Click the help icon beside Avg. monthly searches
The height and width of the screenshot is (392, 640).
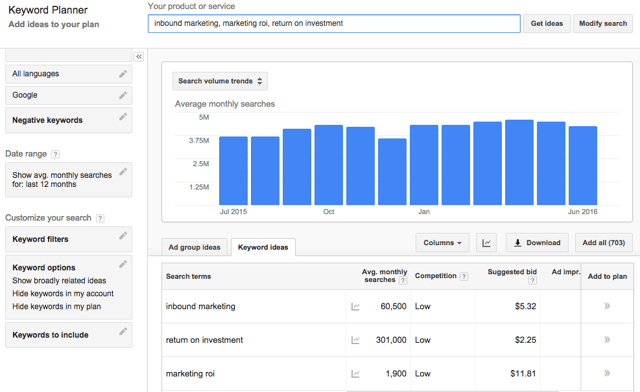pyautogui.click(x=403, y=280)
